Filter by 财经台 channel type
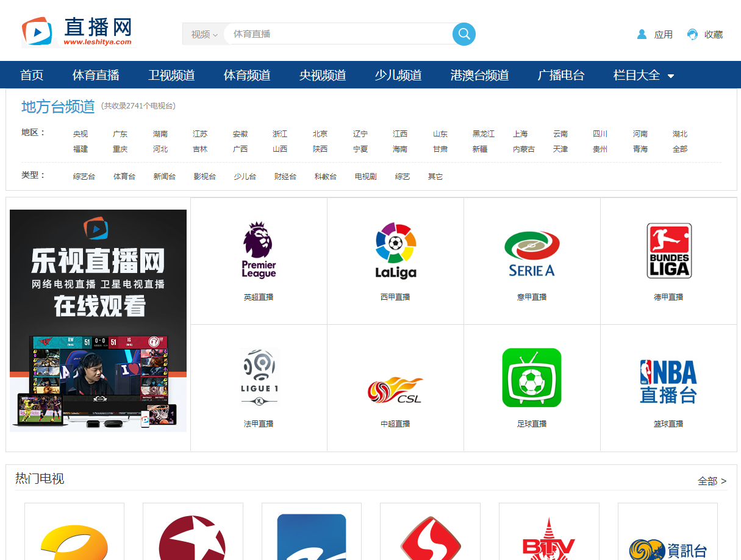 click(x=285, y=176)
